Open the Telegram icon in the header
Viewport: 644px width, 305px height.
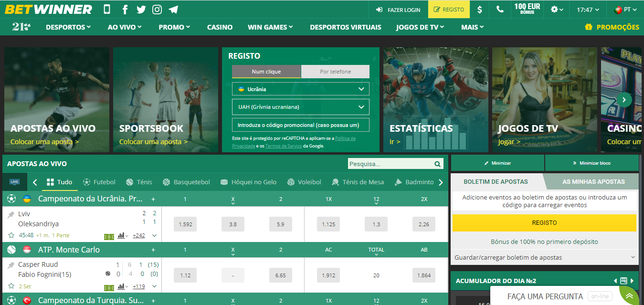coord(173,10)
